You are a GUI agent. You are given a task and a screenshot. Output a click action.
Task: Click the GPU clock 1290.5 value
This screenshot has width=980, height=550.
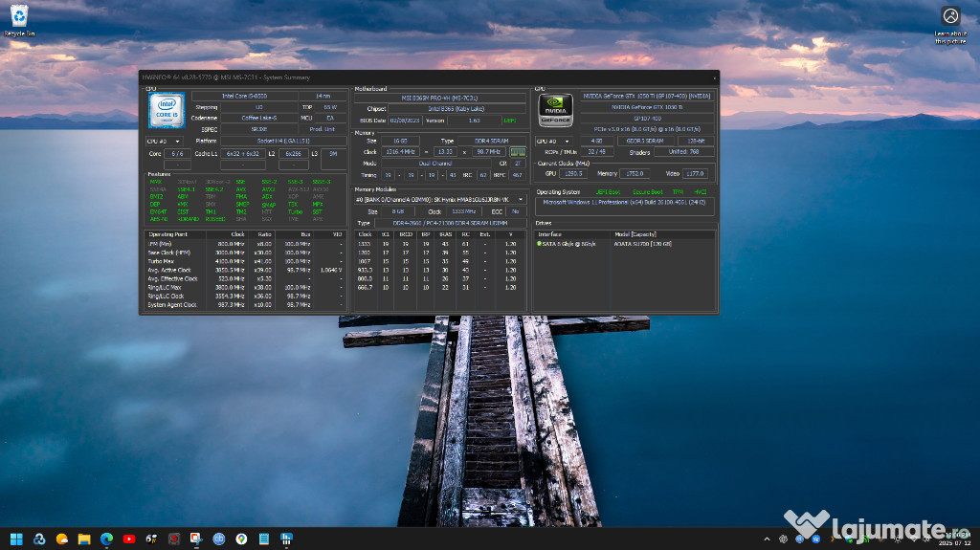pyautogui.click(x=572, y=174)
